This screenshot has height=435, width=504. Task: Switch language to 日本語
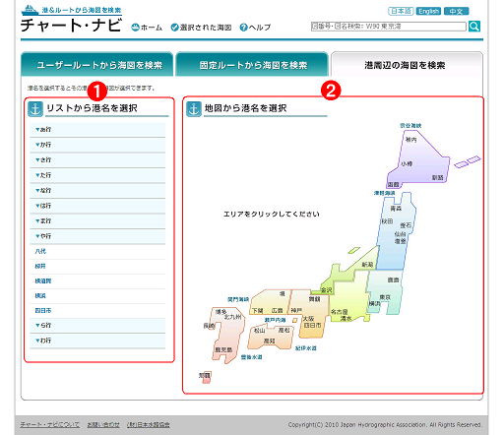401,11
